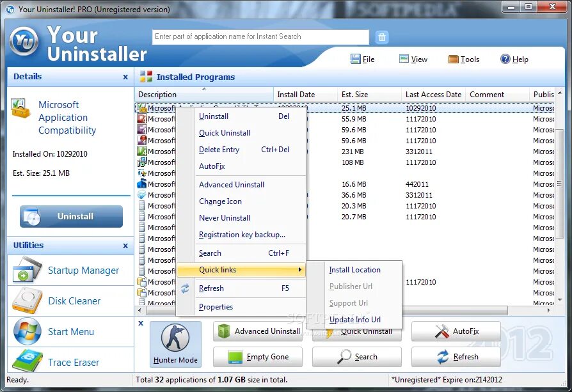
Task: Click the Installed Programs header icon
Action: coord(146,77)
